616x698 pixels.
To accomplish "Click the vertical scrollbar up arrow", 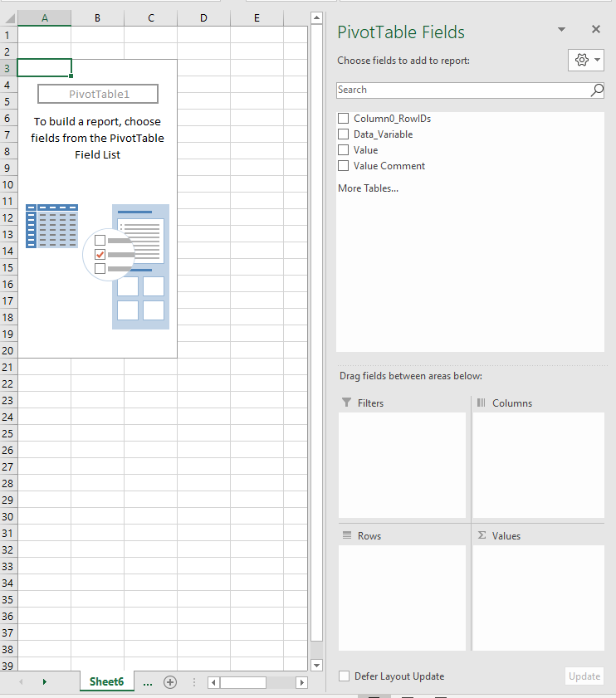I will tap(315, 17).
